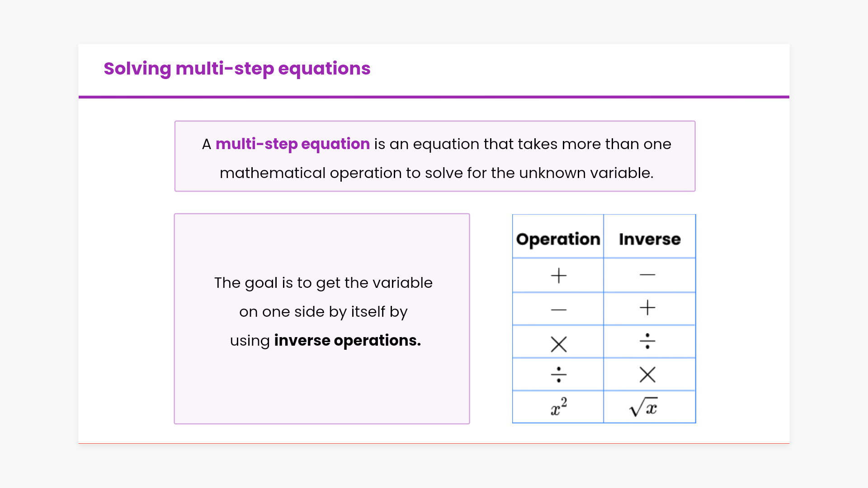Screen dimensions: 868x488
Task: Click the x squared symbol in the table
Action: [559, 407]
